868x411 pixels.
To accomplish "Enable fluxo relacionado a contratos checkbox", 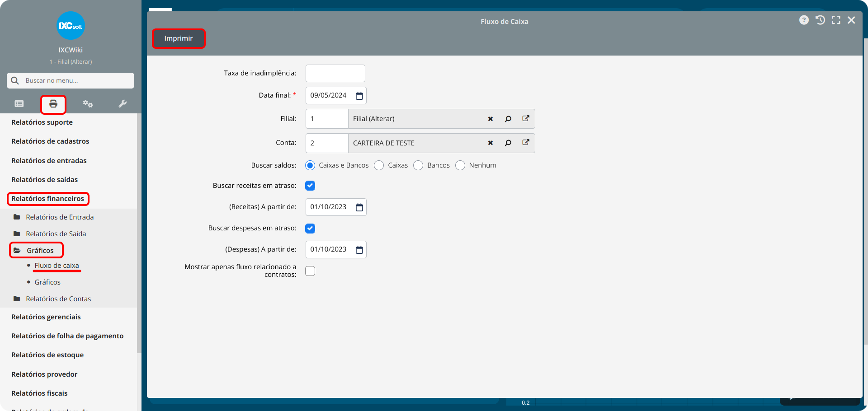I will coord(310,271).
